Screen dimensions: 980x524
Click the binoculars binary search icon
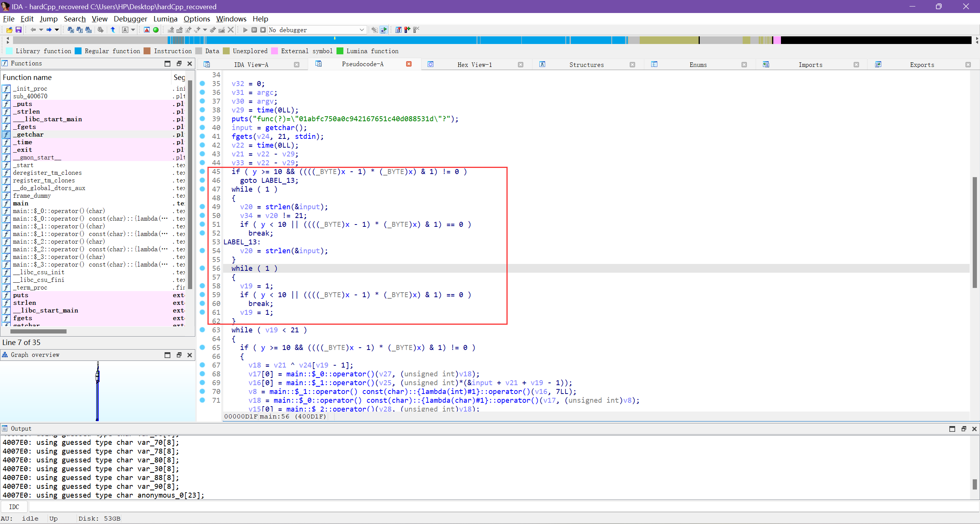click(x=88, y=30)
